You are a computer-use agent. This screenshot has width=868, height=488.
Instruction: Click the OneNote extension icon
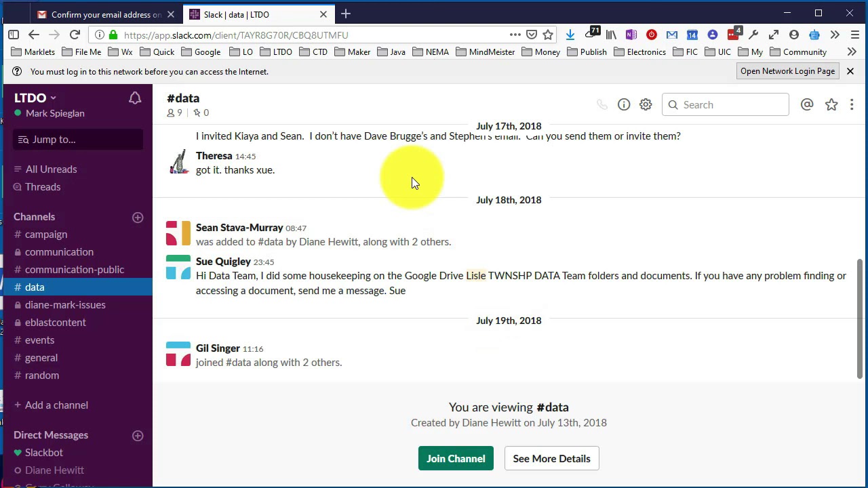[631, 35]
